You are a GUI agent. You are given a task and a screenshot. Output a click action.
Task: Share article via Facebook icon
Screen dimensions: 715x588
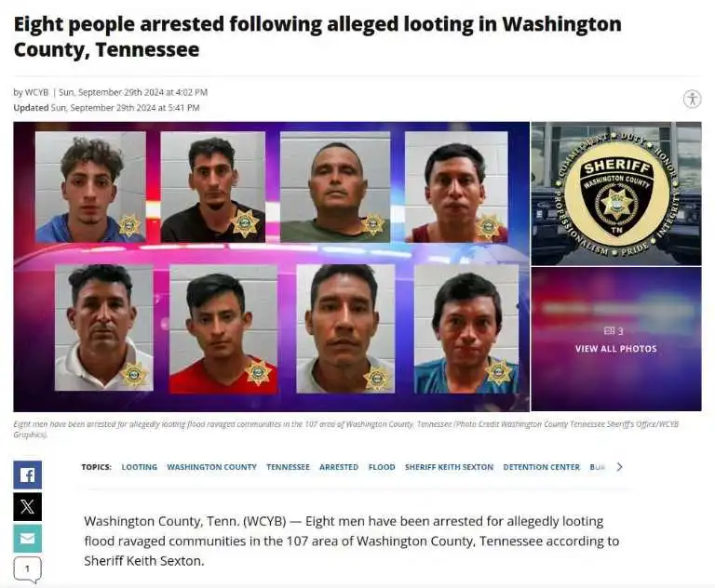coord(27,474)
